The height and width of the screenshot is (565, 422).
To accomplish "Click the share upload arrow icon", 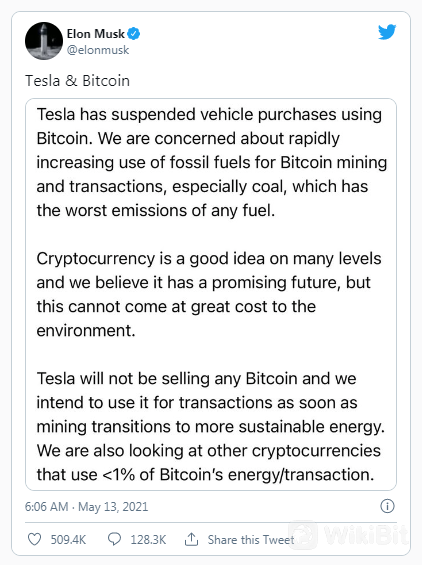I will click(x=191, y=539).
